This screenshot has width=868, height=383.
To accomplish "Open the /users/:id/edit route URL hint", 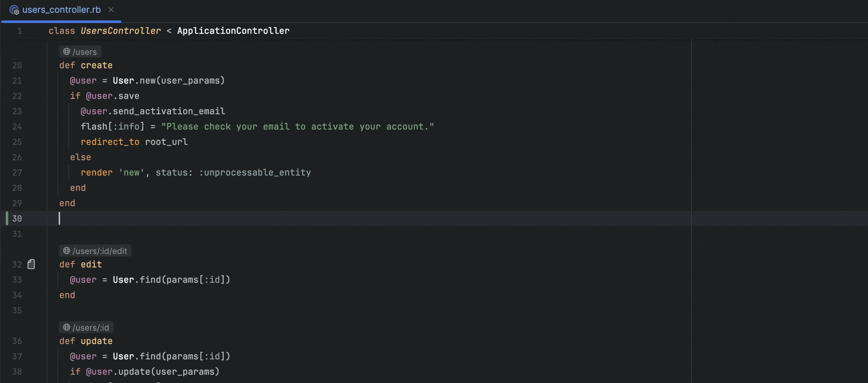I will click(x=100, y=251).
